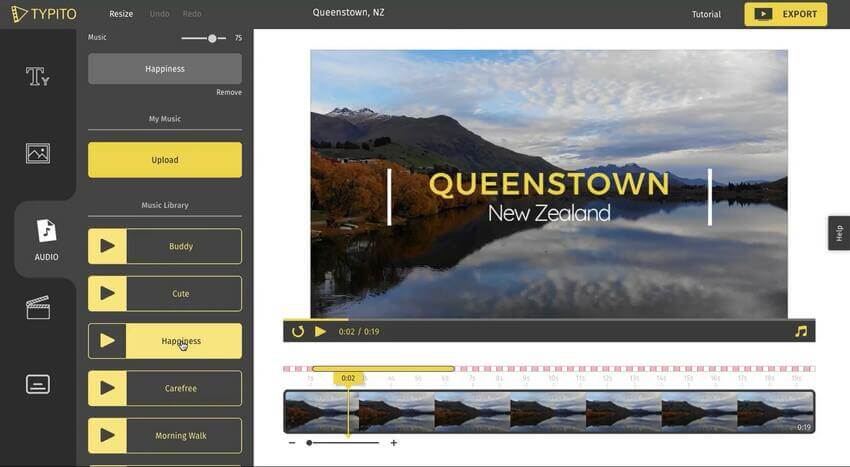Click Undo in the top bar
The image size is (850, 467).
pyautogui.click(x=159, y=14)
